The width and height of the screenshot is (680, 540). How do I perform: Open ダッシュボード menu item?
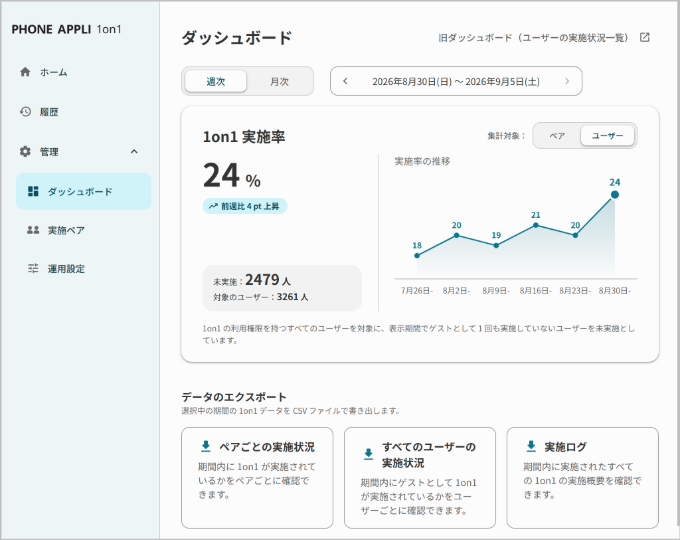pyautogui.click(x=84, y=191)
